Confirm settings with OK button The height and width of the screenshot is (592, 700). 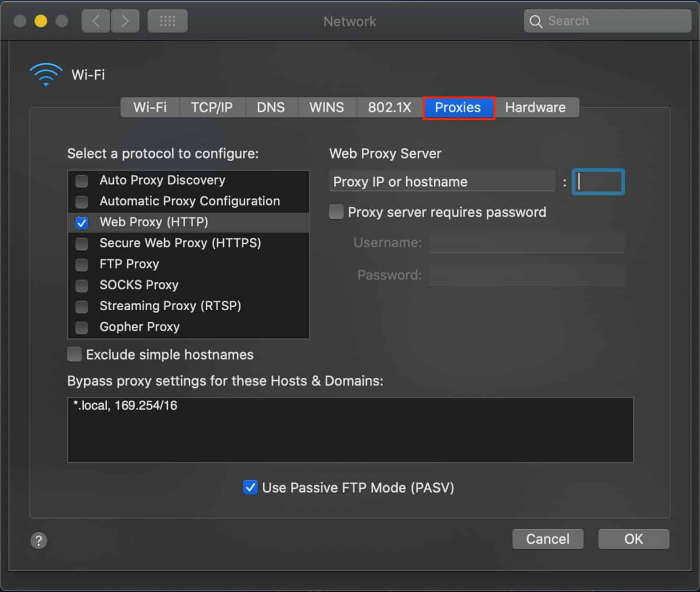[x=633, y=539]
